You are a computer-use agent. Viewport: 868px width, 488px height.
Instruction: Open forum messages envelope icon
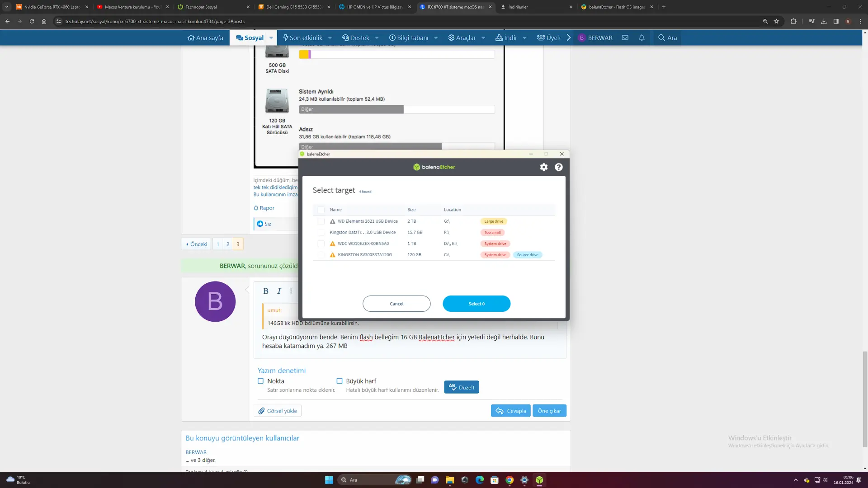(x=625, y=38)
